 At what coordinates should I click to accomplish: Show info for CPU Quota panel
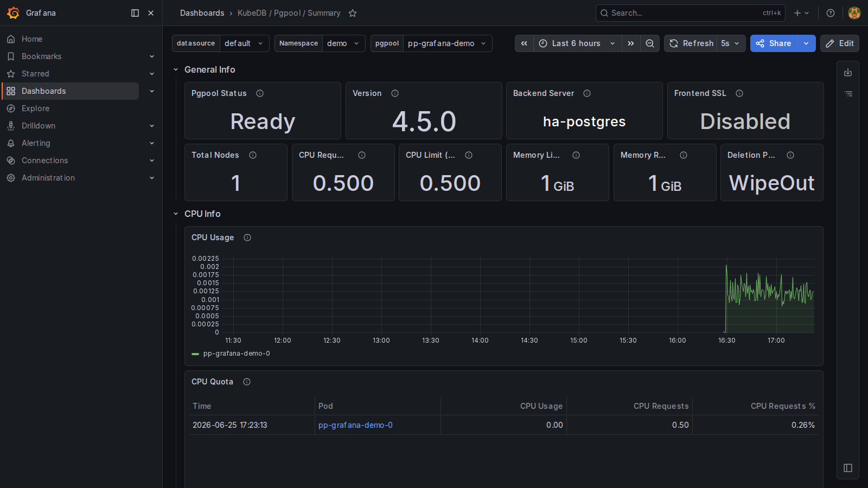pos(247,382)
